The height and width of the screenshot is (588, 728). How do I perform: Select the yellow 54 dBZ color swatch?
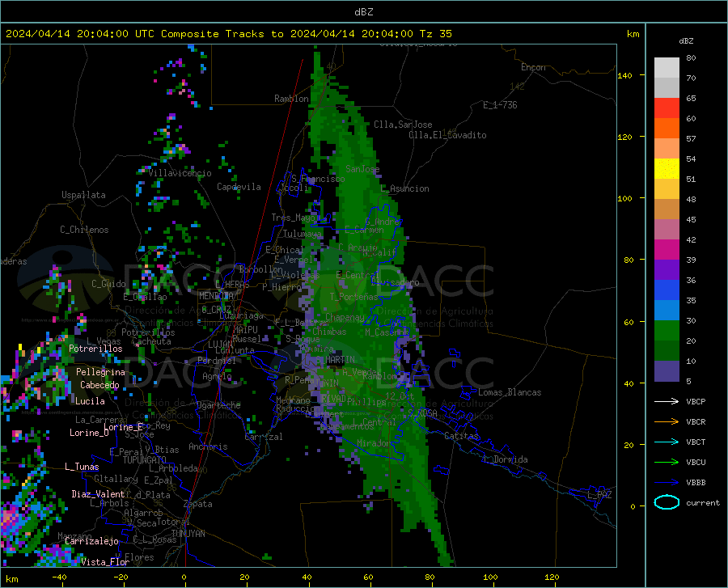[x=667, y=169]
